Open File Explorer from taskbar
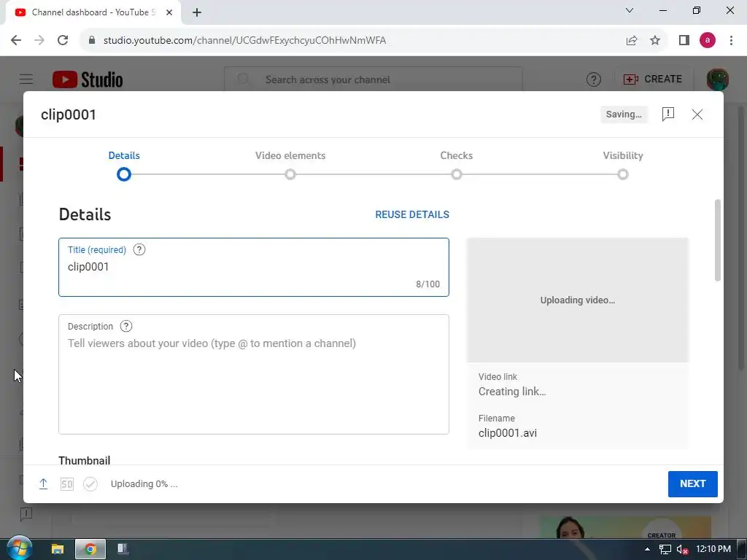Image resolution: width=747 pixels, height=560 pixels. (58, 549)
